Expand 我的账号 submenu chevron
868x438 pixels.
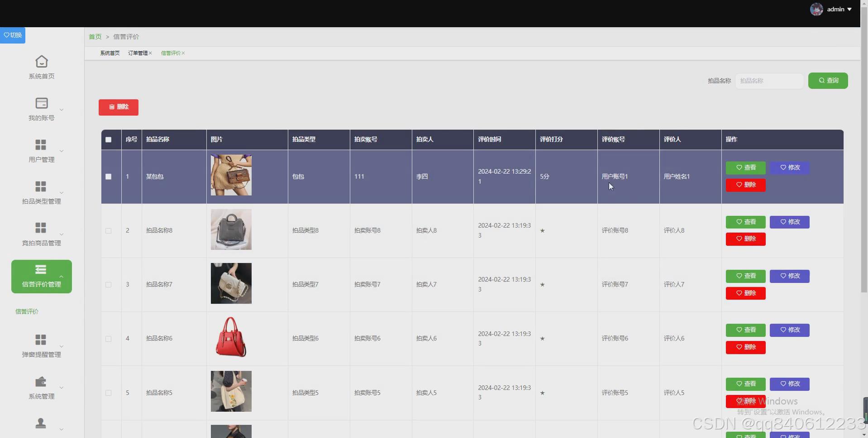[62, 109]
